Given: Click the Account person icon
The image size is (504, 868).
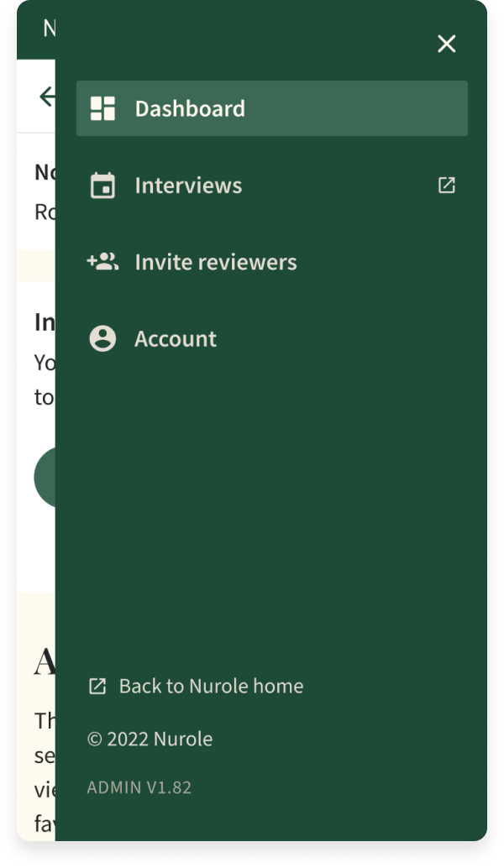Looking at the screenshot, I should tap(103, 338).
